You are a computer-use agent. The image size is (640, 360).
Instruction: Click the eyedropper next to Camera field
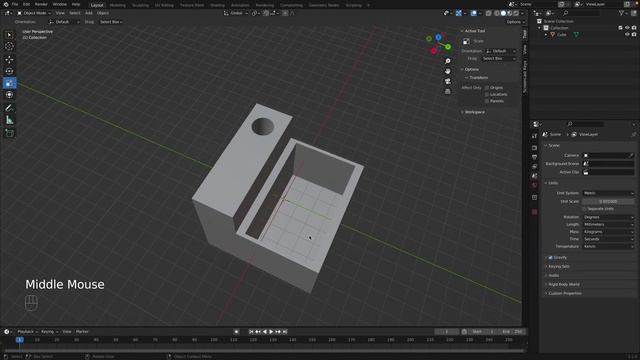(631, 156)
